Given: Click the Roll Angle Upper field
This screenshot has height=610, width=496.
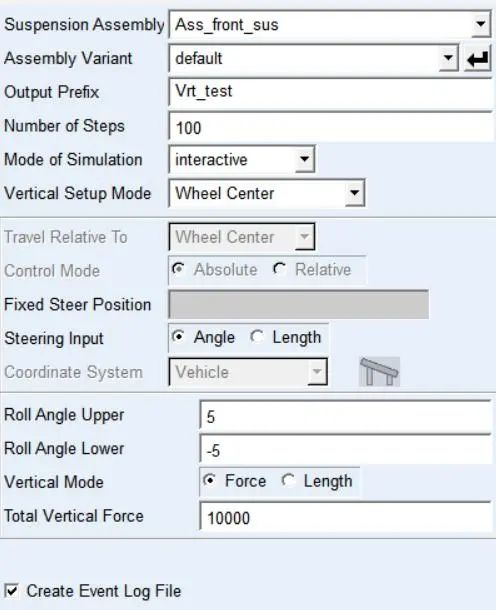Looking at the screenshot, I should point(346,415).
